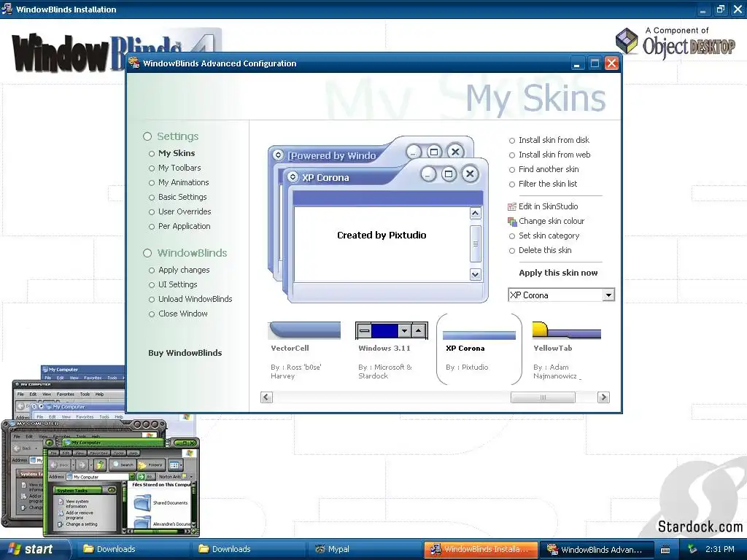The width and height of the screenshot is (747, 560).
Task: Select the Apply changes option
Action: pos(179,270)
